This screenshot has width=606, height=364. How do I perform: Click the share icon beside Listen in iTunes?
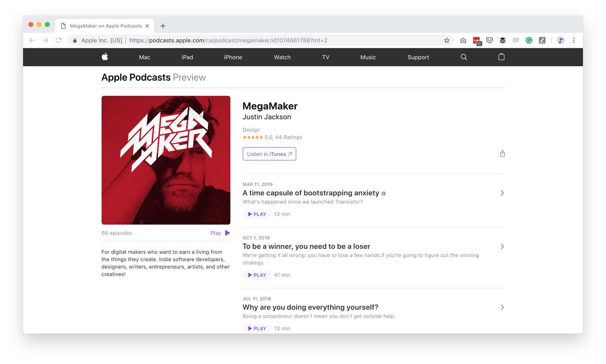(502, 153)
